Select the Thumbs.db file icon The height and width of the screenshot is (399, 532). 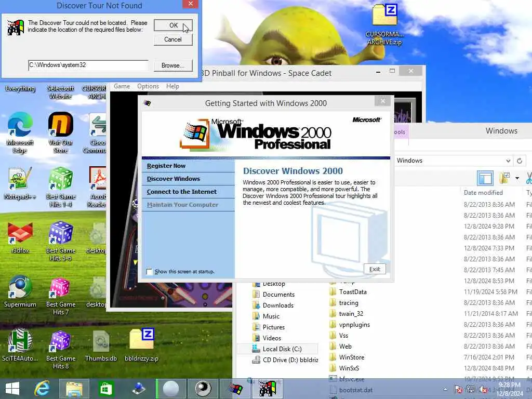coord(101,345)
